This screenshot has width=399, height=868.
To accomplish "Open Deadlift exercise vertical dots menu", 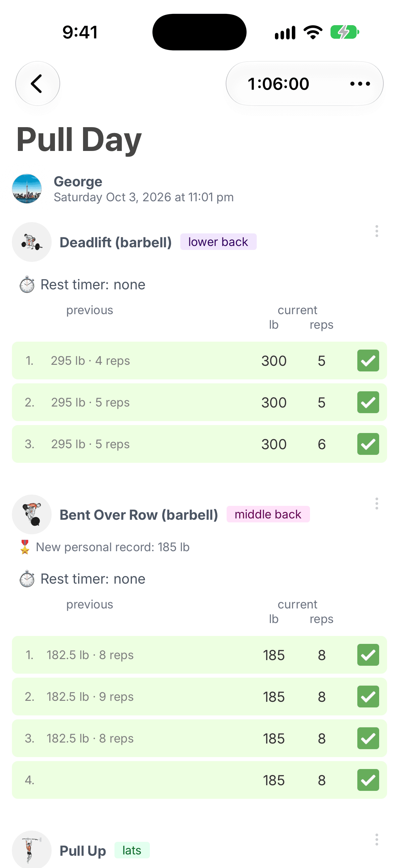I will tap(377, 231).
